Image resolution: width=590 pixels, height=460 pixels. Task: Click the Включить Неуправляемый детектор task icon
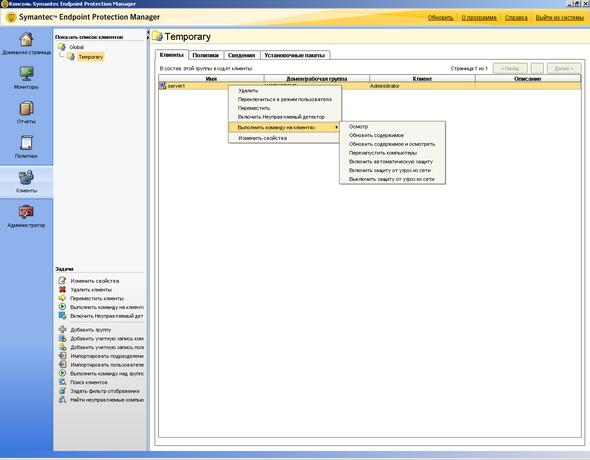[x=62, y=316]
